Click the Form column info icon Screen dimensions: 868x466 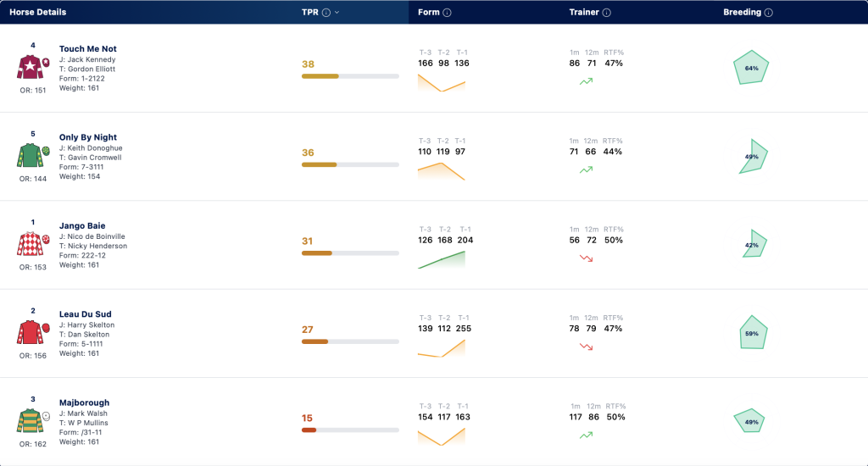(447, 13)
